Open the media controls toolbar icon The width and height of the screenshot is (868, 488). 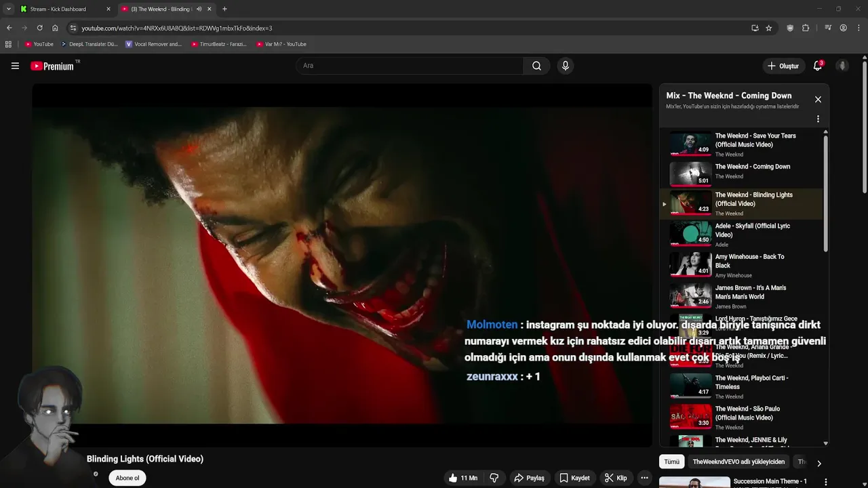[x=828, y=28]
